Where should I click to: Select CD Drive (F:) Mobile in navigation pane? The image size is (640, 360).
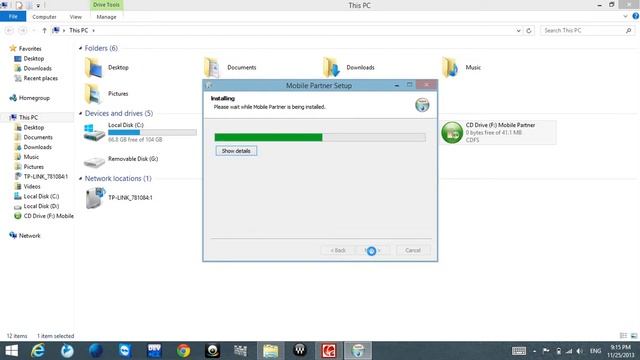pyautogui.click(x=49, y=216)
